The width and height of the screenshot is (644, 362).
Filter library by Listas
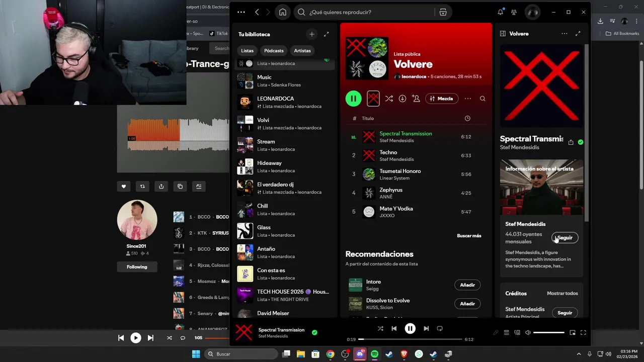(x=247, y=51)
